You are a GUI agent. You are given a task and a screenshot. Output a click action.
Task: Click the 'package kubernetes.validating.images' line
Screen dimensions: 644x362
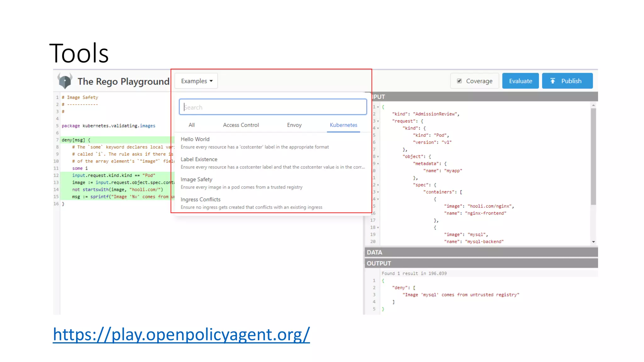pyautogui.click(x=108, y=126)
